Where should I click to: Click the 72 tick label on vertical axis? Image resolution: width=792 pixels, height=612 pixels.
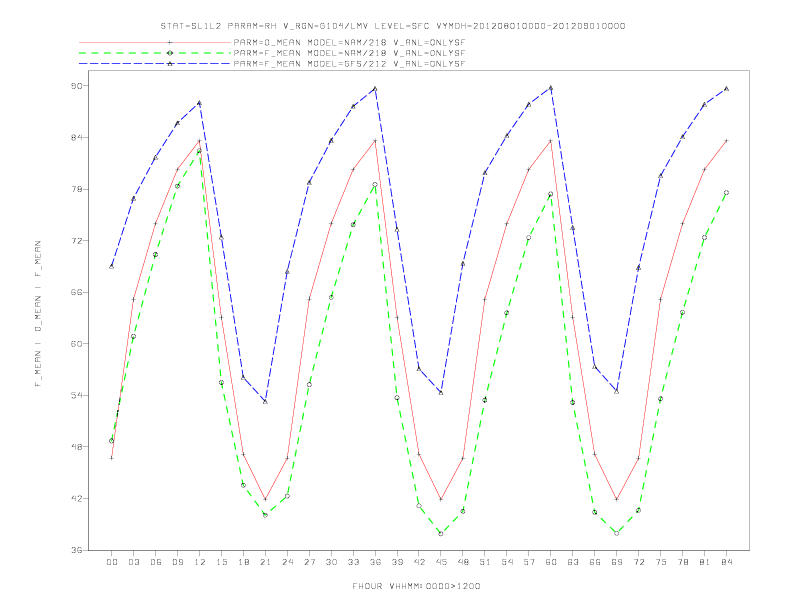[x=76, y=241]
